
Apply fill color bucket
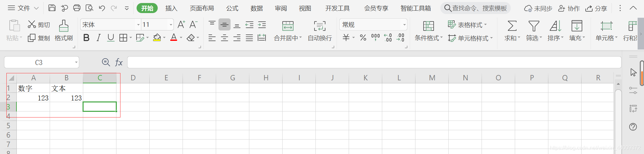pos(157,38)
